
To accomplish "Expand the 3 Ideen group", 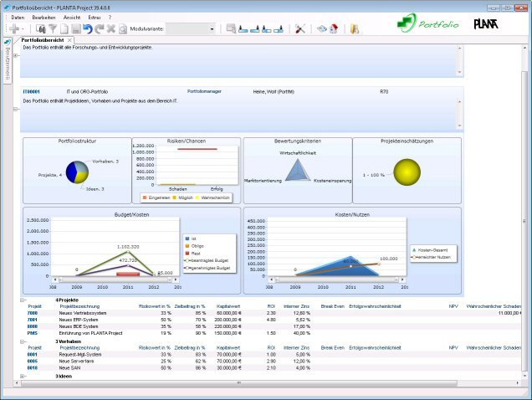I will (x=23, y=377).
